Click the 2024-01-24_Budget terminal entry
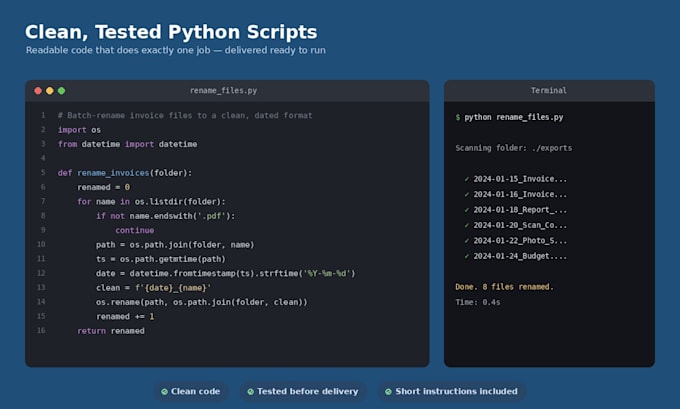Image resolution: width=680 pixels, height=409 pixels. [520, 256]
